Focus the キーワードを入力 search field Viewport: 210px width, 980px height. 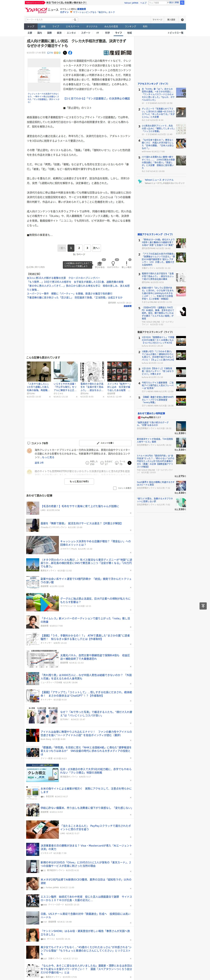point(49,20)
